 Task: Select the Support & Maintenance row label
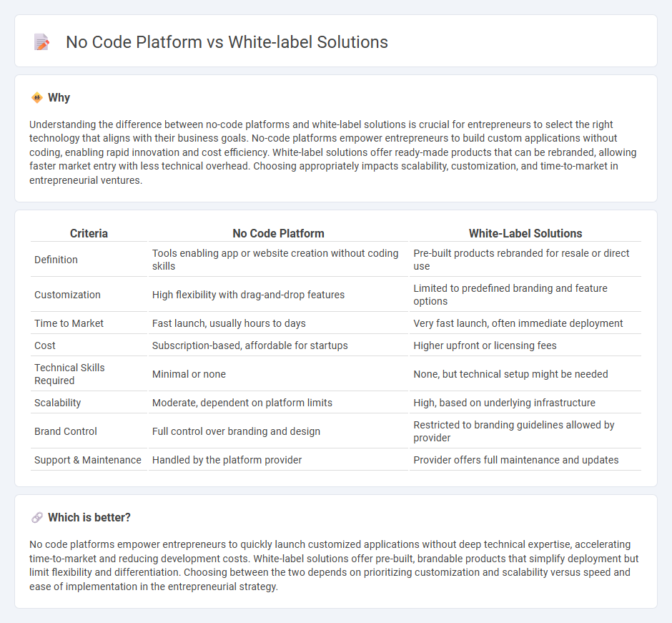point(87,460)
